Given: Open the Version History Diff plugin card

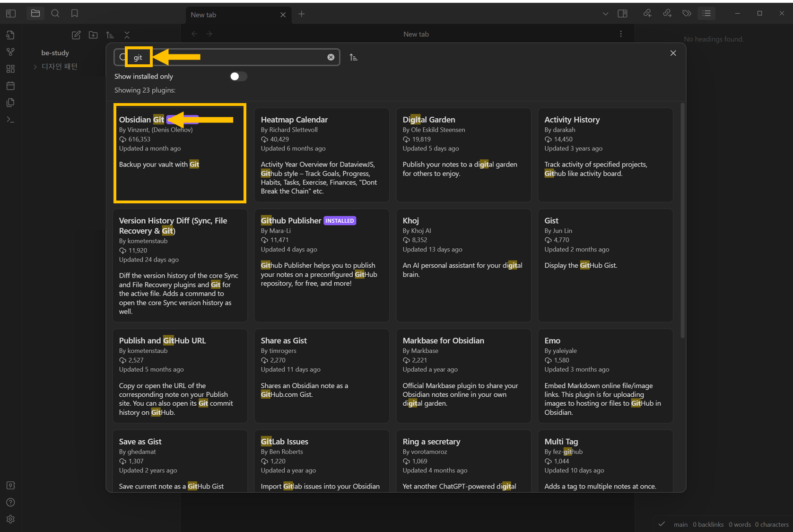Looking at the screenshot, I should pyautogui.click(x=180, y=265).
